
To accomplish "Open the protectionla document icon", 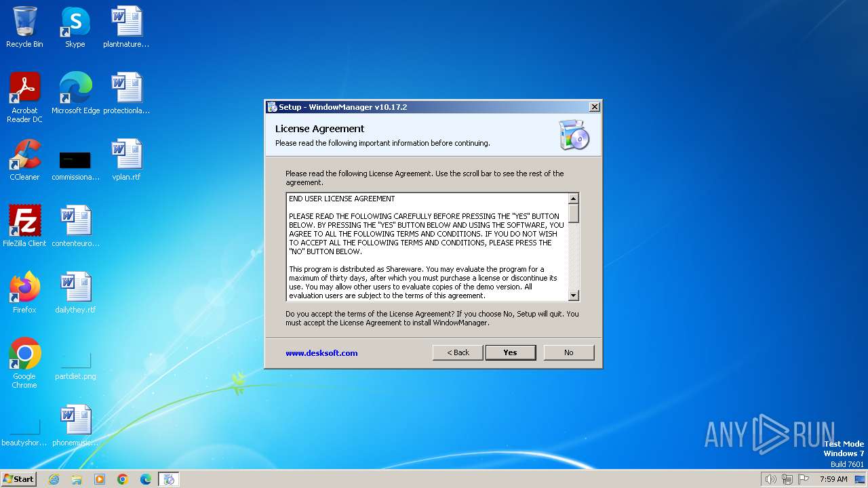I will point(126,94).
